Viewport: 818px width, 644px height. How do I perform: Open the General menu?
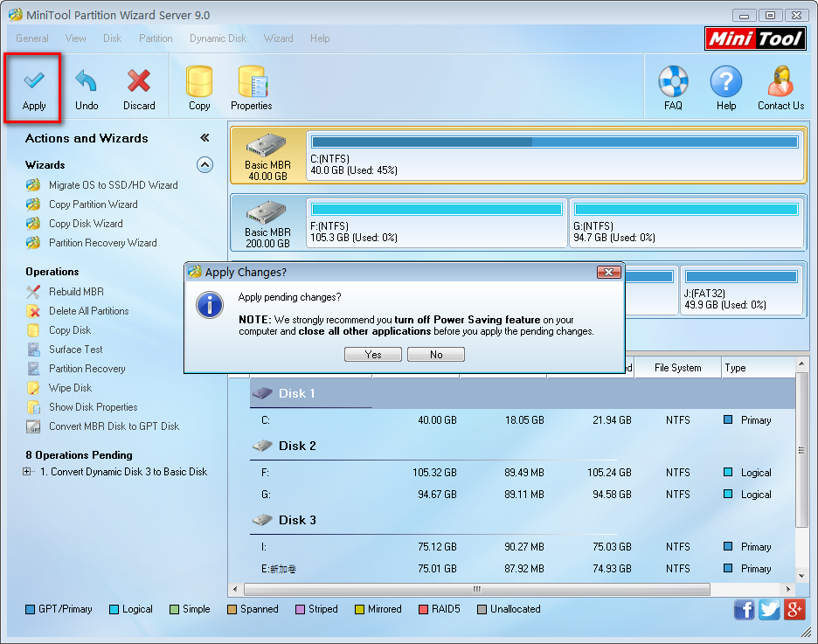(32, 38)
